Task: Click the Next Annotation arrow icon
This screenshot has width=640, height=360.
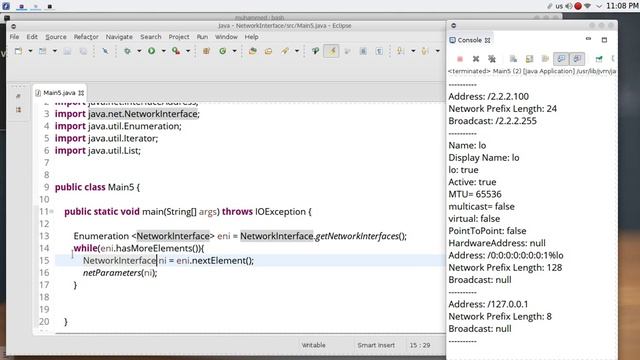Action: [400, 51]
